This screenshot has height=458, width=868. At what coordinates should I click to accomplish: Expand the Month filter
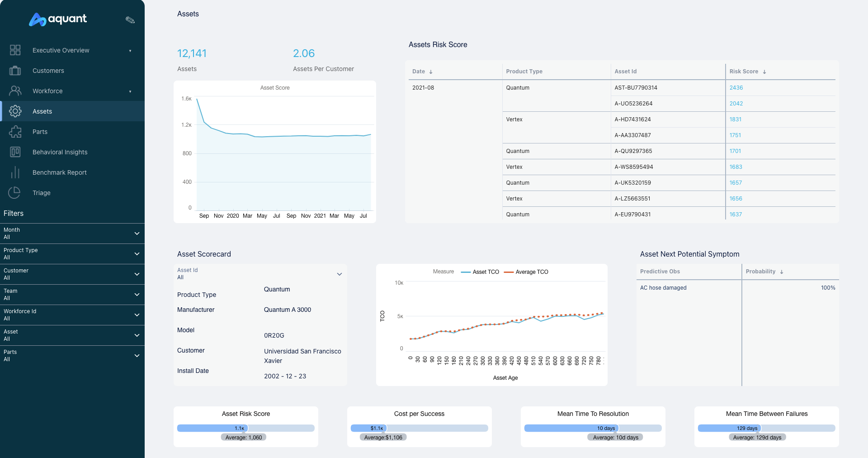click(137, 234)
